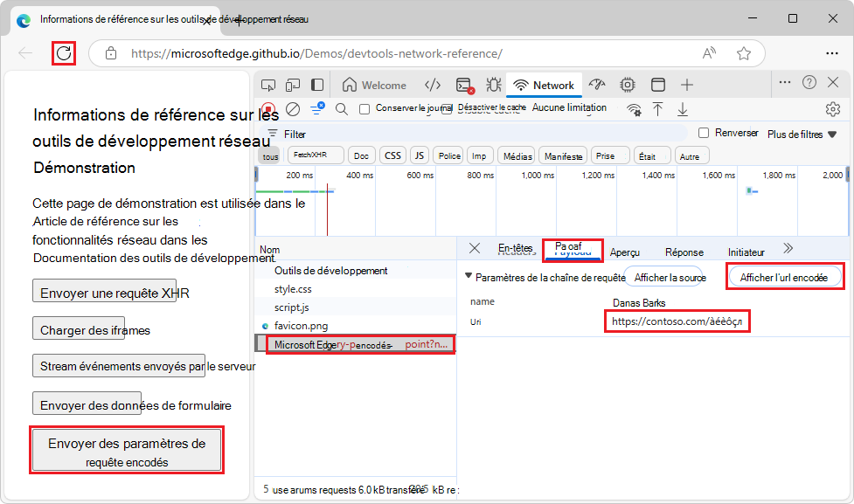Filter requests by Doc type
The height and width of the screenshot is (504, 854).
click(x=361, y=155)
